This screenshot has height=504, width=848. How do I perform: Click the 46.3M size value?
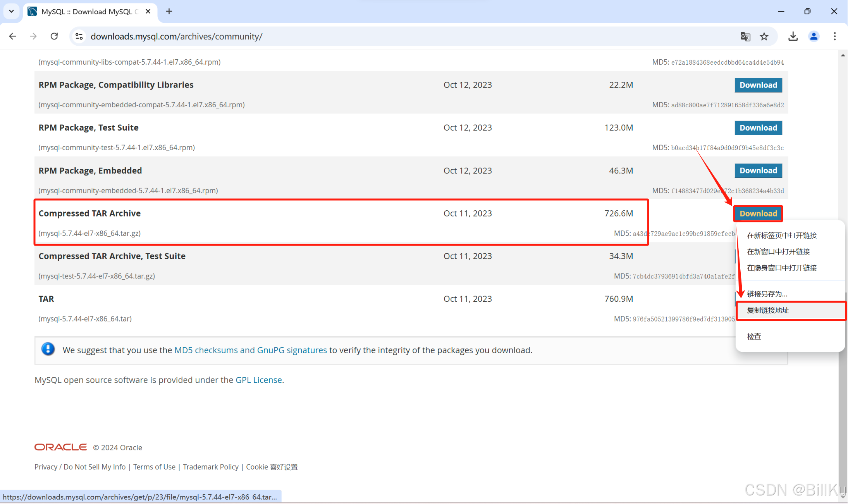[x=621, y=171]
